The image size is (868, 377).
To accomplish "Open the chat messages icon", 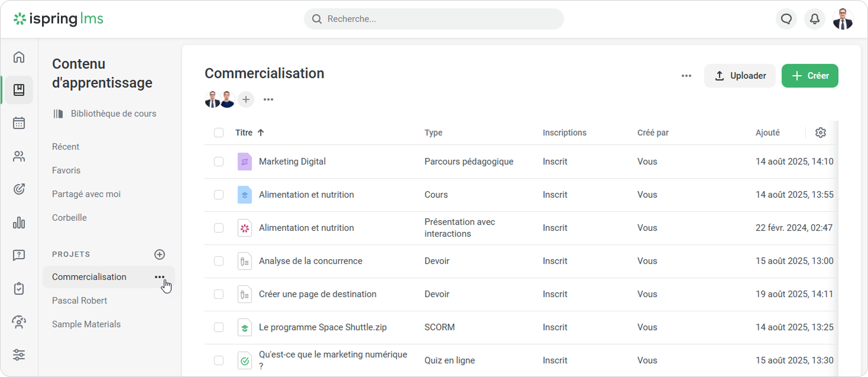I will click(x=786, y=19).
